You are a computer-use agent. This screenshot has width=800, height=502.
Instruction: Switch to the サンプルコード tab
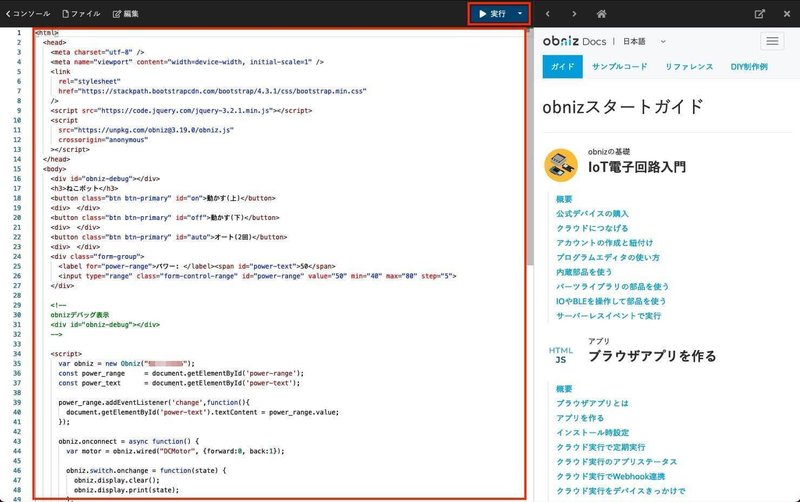[x=619, y=67]
